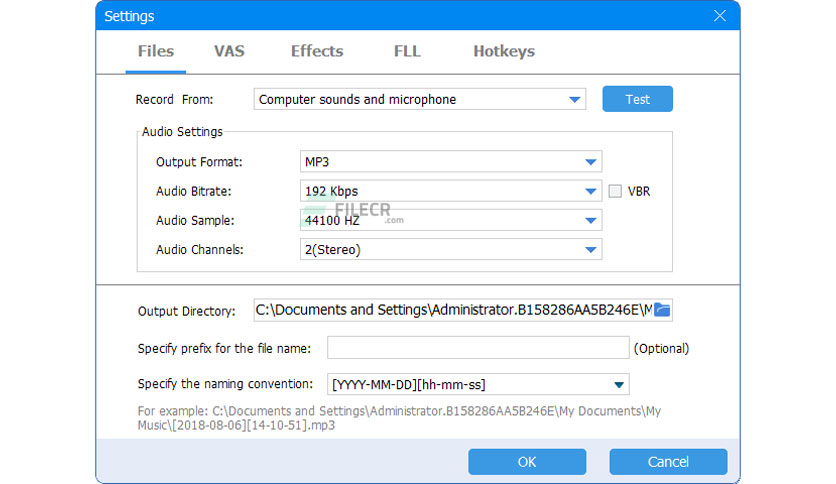Expand the Audio Sample dropdown
This screenshot has width=836, height=484.
[x=451, y=220]
